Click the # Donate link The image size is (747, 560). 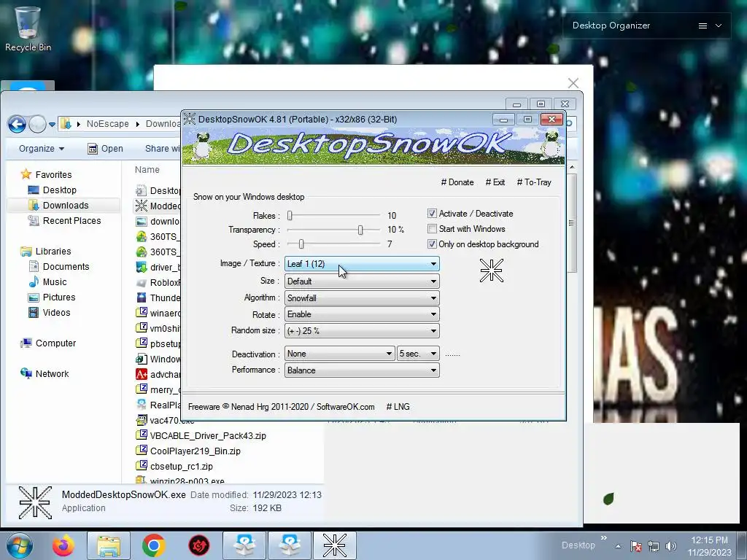pyautogui.click(x=457, y=182)
